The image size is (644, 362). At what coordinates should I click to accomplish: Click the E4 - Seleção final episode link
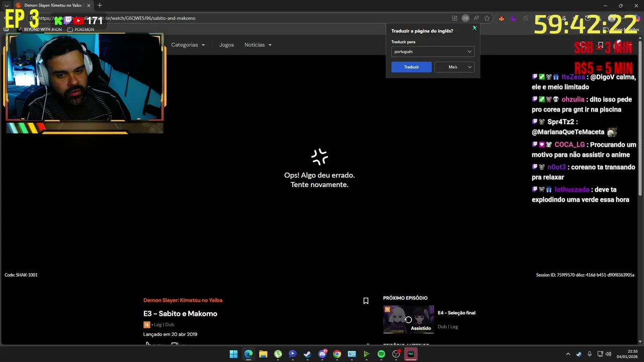coord(456,313)
